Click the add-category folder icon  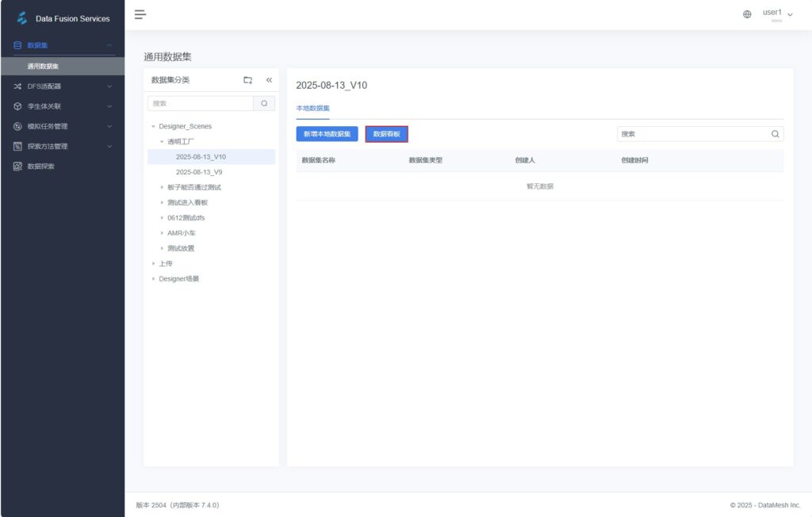point(248,80)
